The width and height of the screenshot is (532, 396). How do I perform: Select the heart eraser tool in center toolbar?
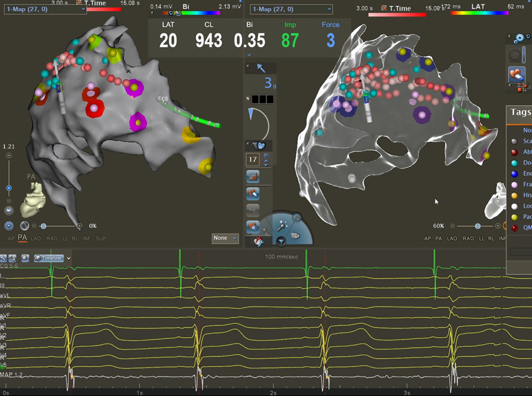click(253, 193)
